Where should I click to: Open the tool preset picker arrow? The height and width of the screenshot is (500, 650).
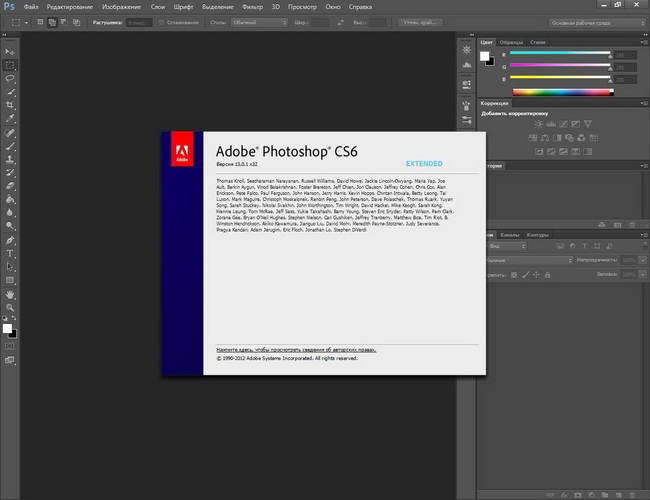pos(26,23)
